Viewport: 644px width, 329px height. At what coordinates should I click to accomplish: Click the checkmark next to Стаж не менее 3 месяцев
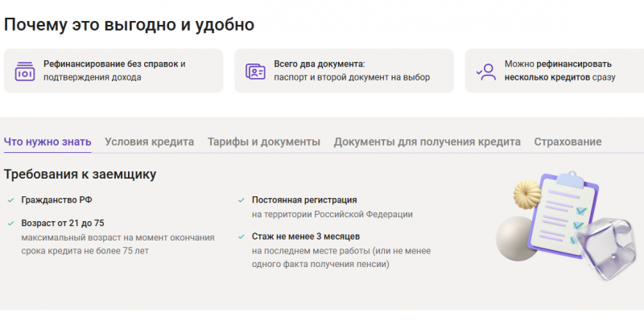241,236
